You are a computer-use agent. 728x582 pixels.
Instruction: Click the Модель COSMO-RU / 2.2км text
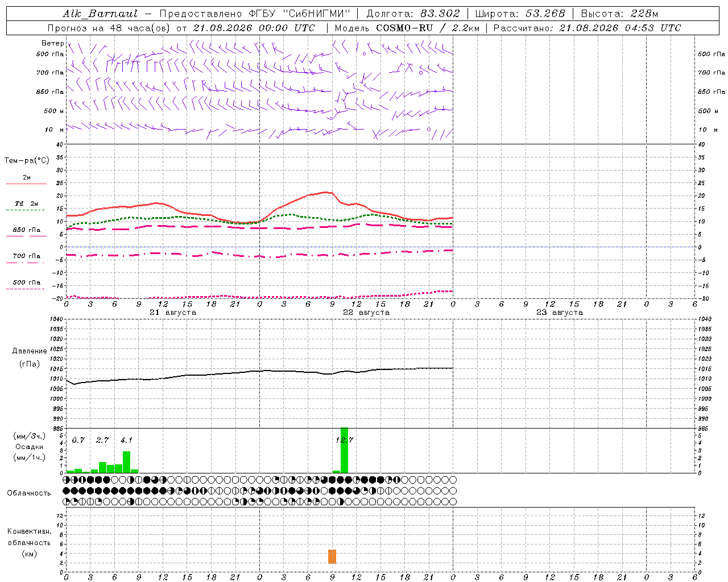(x=407, y=28)
